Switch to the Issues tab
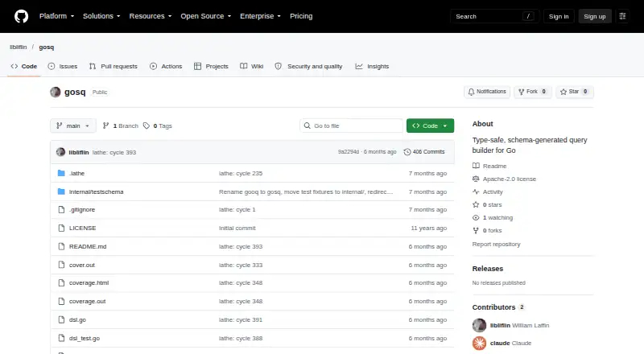644x354 pixels. (x=63, y=66)
